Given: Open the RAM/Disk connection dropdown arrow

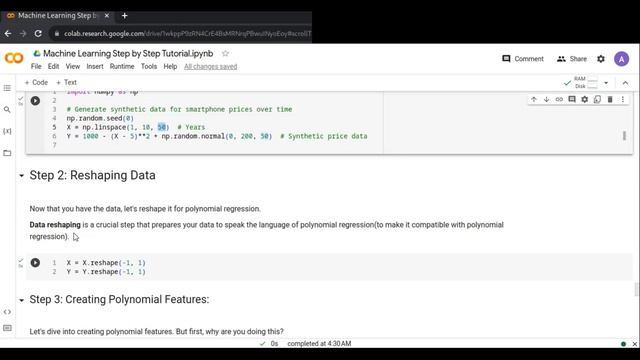Looking at the screenshot, I should coord(606,83).
